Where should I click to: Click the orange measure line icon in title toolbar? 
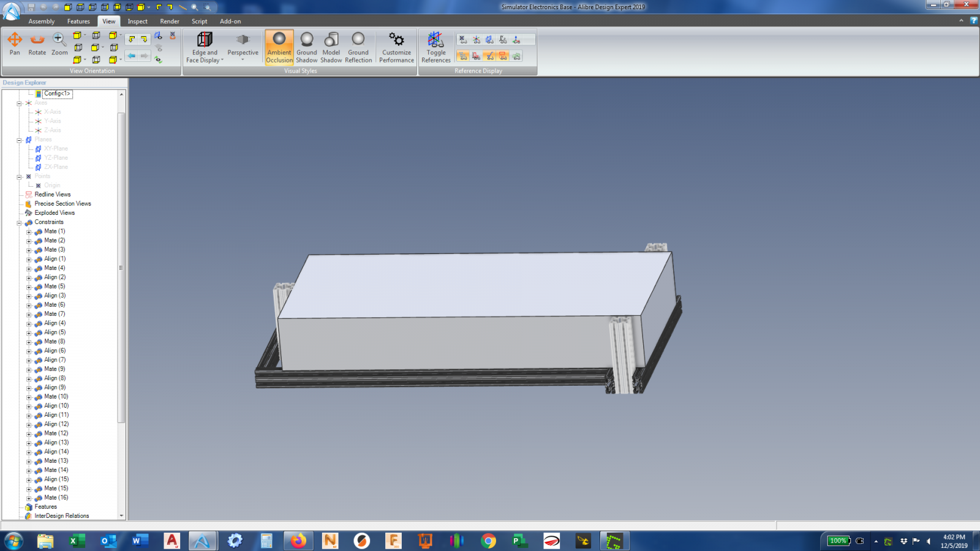(x=183, y=7)
